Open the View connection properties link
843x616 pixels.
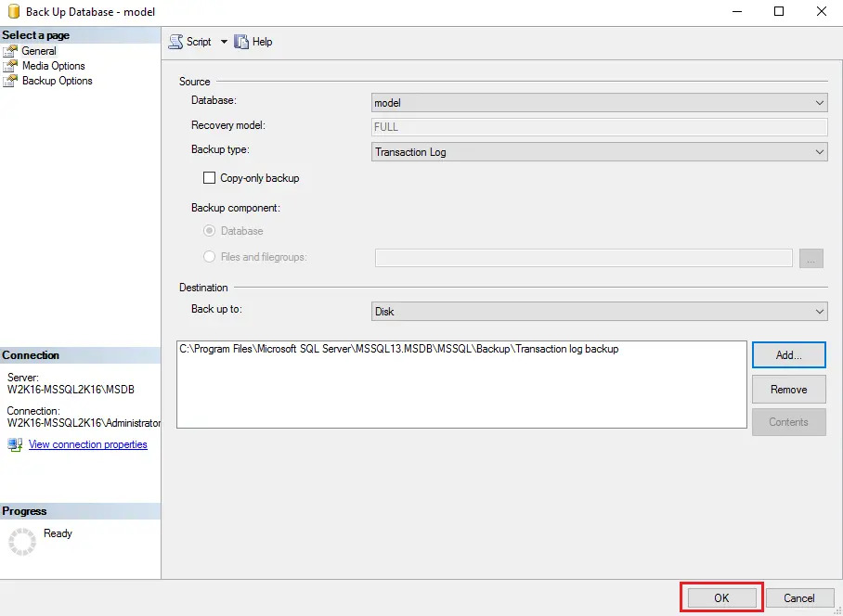click(x=87, y=444)
